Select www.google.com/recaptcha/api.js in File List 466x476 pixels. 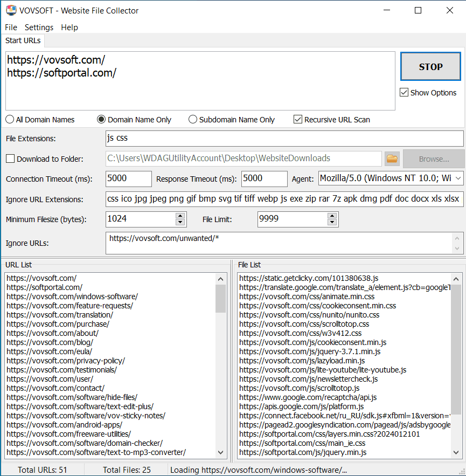[x=308, y=397]
